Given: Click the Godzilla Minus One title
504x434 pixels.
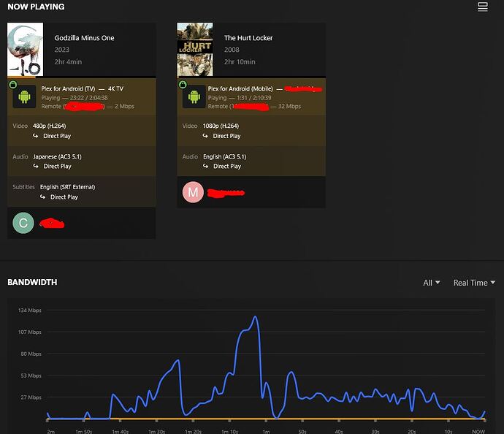Looking at the screenshot, I should click(x=84, y=38).
